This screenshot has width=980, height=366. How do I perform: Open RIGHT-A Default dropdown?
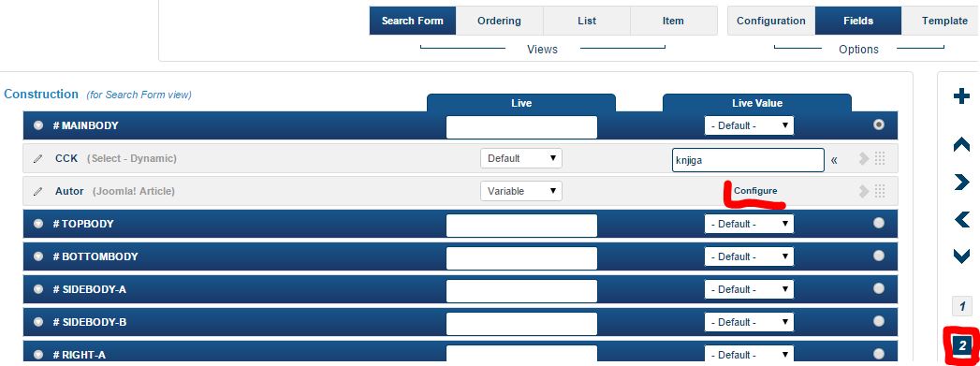[x=749, y=355]
